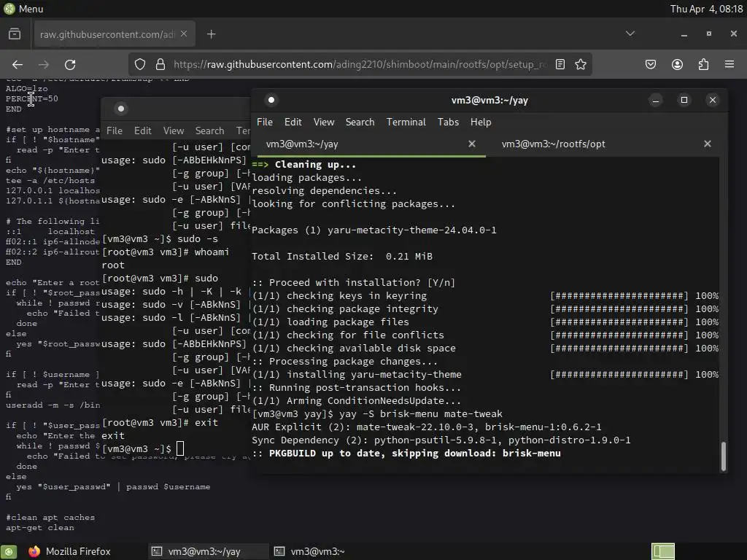The height and width of the screenshot is (560, 747).
Task: Click the show desktop icon in bottom panel
Action: pos(9,551)
